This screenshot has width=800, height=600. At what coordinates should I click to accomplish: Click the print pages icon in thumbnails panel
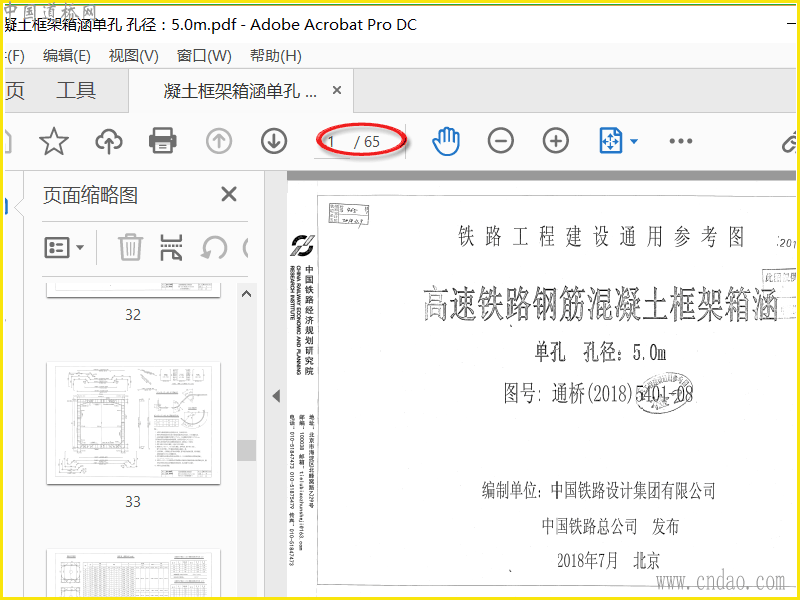pyautogui.click(x=171, y=247)
